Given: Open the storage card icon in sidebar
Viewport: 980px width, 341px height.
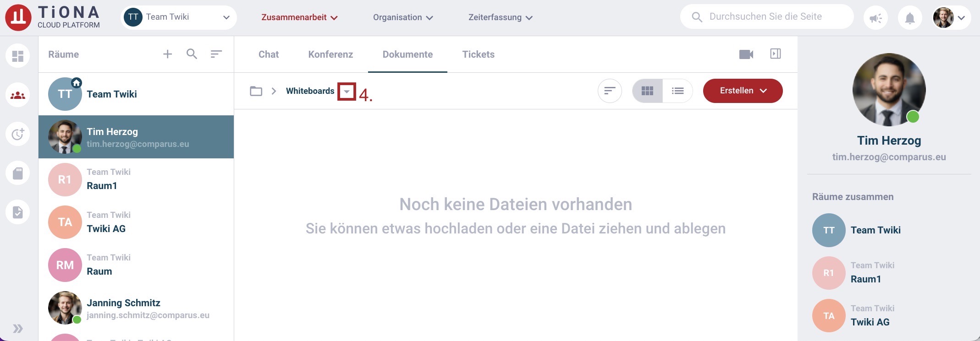Looking at the screenshot, I should click(x=18, y=173).
